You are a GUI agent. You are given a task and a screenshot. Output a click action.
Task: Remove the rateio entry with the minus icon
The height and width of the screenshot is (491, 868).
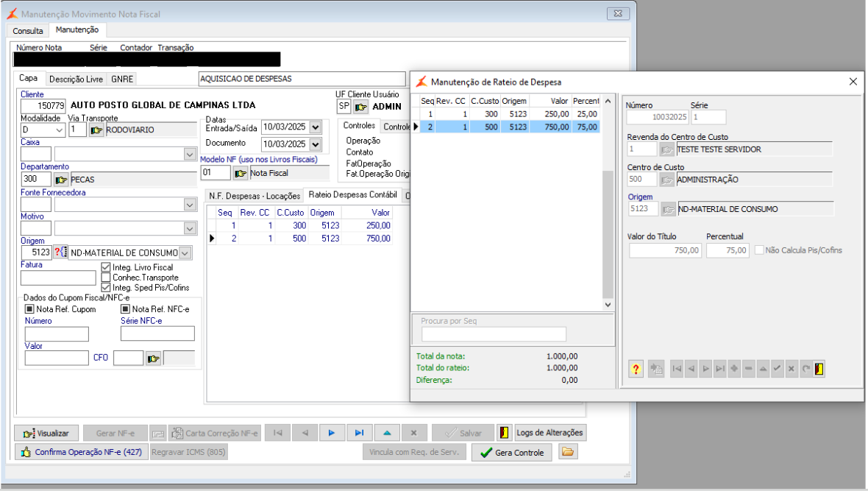[x=748, y=369]
